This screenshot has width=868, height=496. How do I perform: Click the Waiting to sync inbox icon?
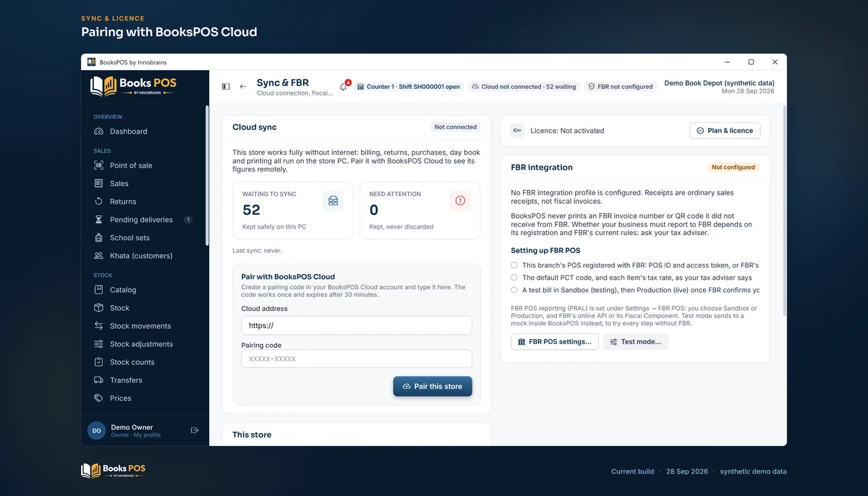(333, 201)
